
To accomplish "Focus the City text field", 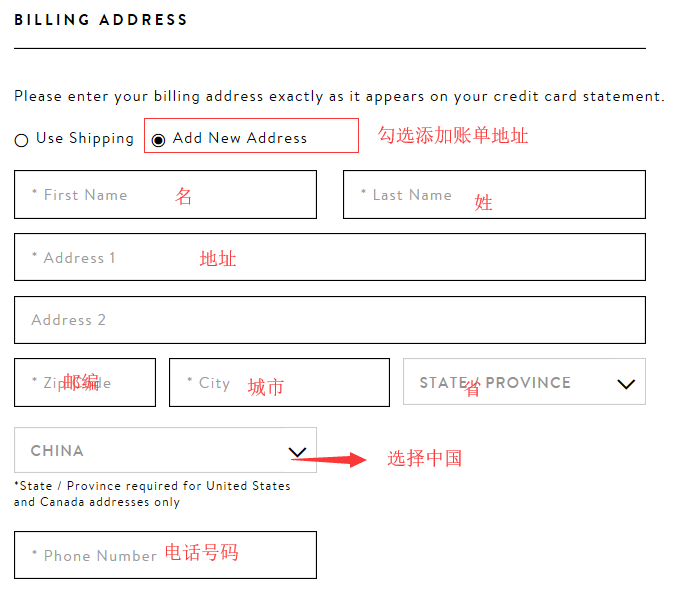I will tap(279, 383).
